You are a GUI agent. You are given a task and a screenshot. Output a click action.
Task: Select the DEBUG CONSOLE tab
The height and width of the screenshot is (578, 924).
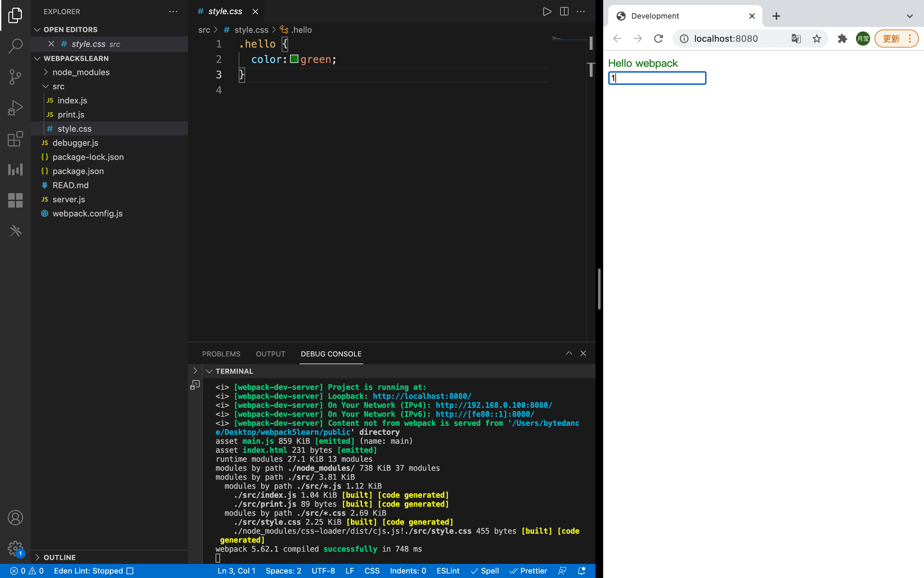click(331, 354)
